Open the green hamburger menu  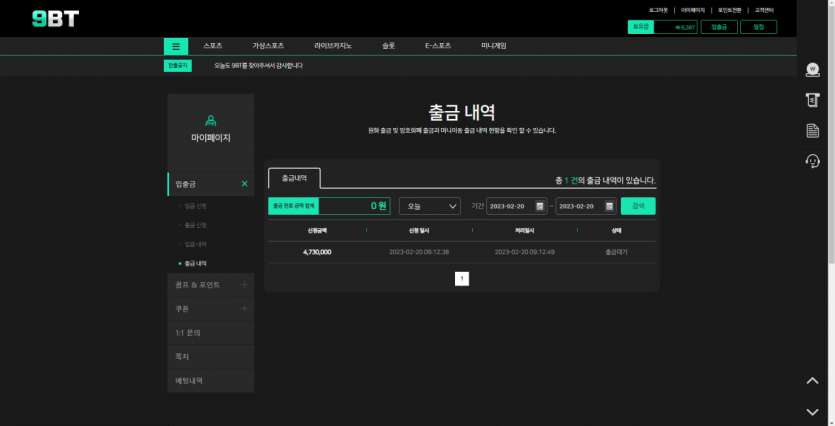[x=176, y=46]
